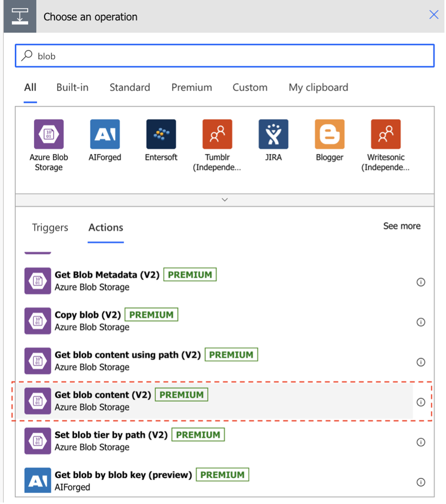Select the Azure Blob Storage connector icon
The image size is (446, 504).
[49, 134]
